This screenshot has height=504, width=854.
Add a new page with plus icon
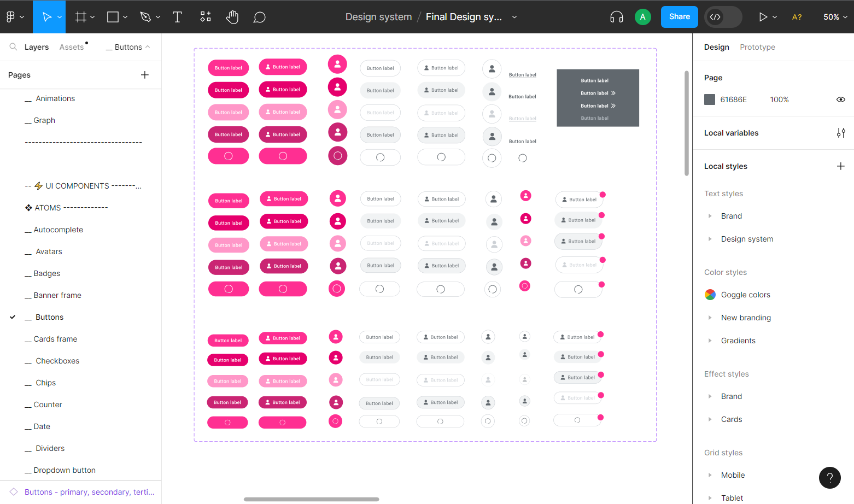point(145,75)
